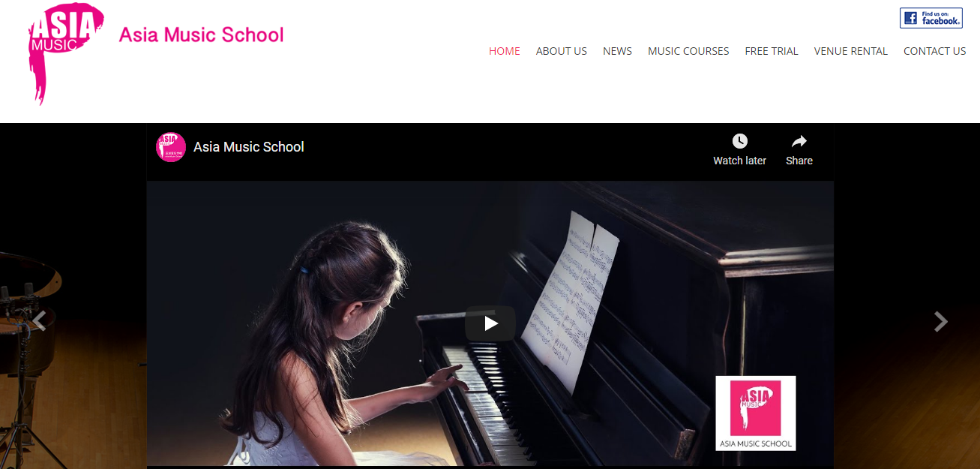Screen dimensions: 980x469
Task: Go to previous slide with left chevron
Action: pos(39,321)
